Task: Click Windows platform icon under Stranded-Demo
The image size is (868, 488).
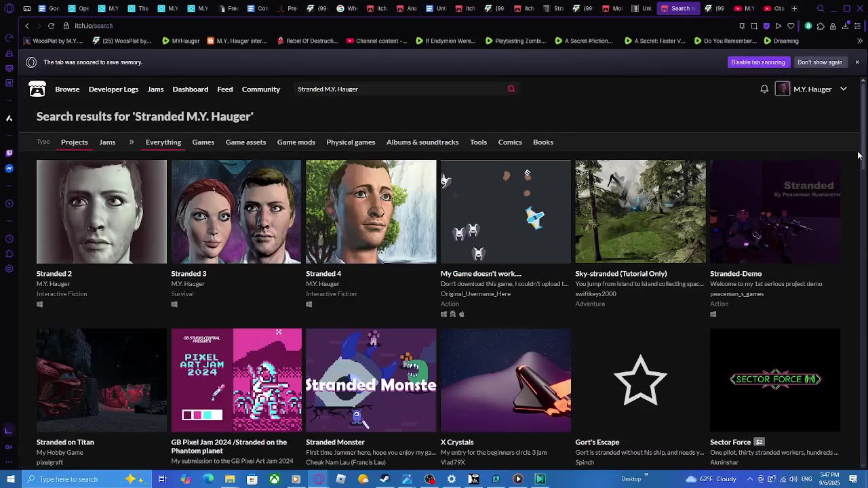Action: [713, 314]
